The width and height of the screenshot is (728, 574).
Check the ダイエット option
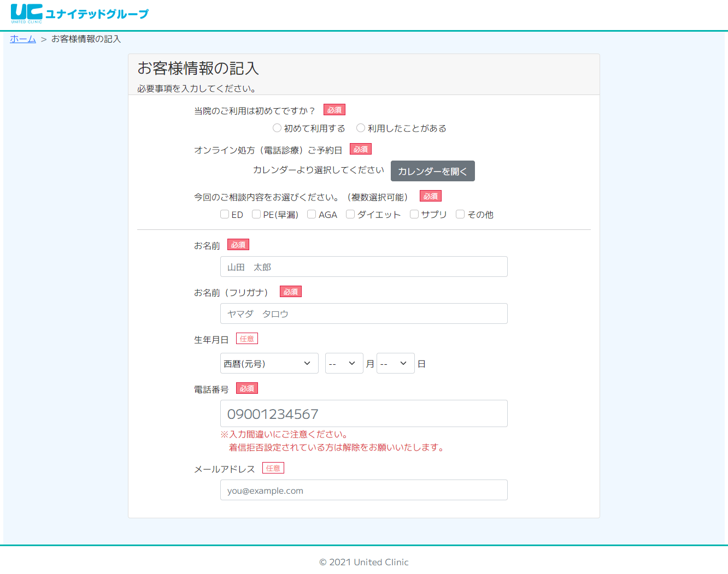pos(350,214)
